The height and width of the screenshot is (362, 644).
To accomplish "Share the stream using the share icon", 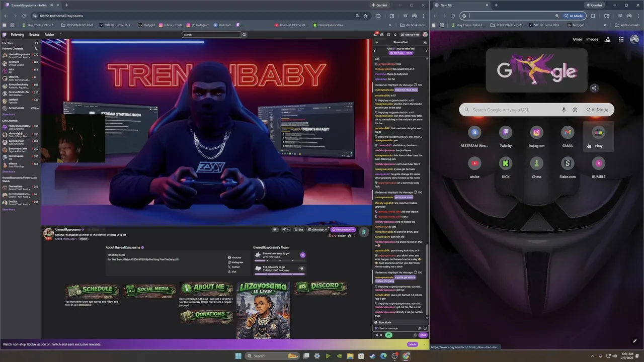I will click(x=349, y=236).
